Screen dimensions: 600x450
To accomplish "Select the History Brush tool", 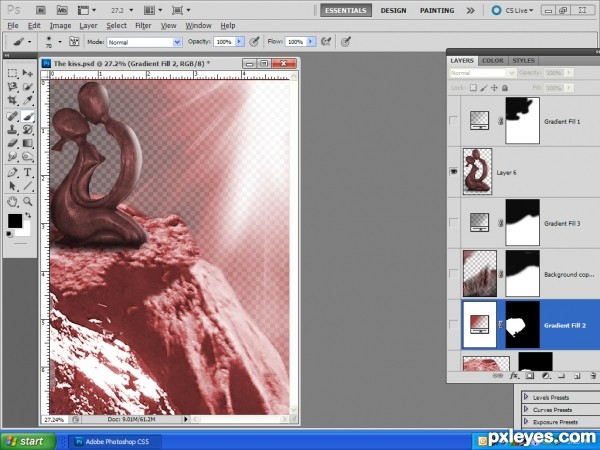I will [x=28, y=129].
